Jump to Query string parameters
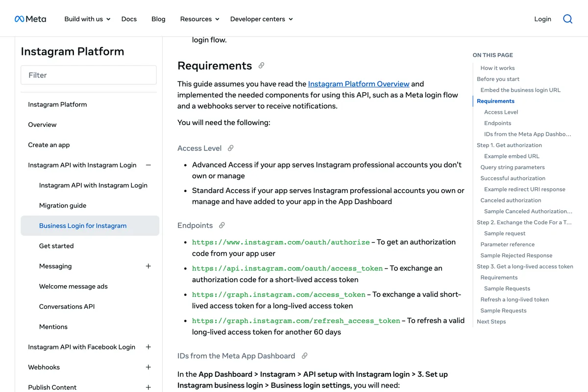The image size is (588, 392). (513, 167)
